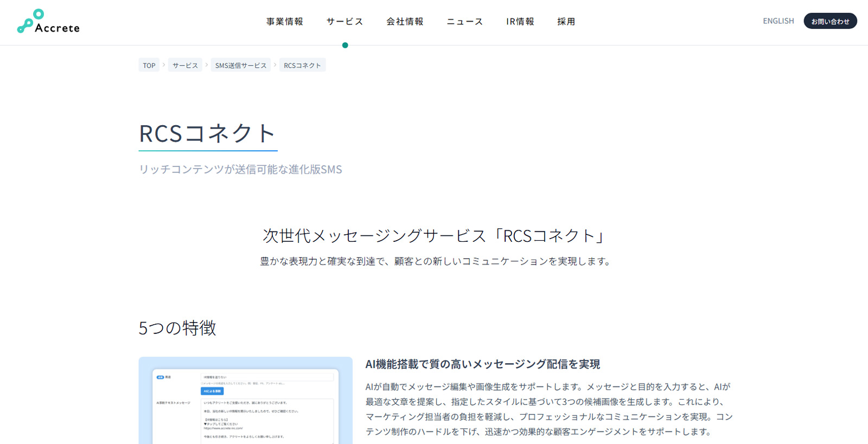Click the RCSコネクト breadcrumb

coord(302,65)
